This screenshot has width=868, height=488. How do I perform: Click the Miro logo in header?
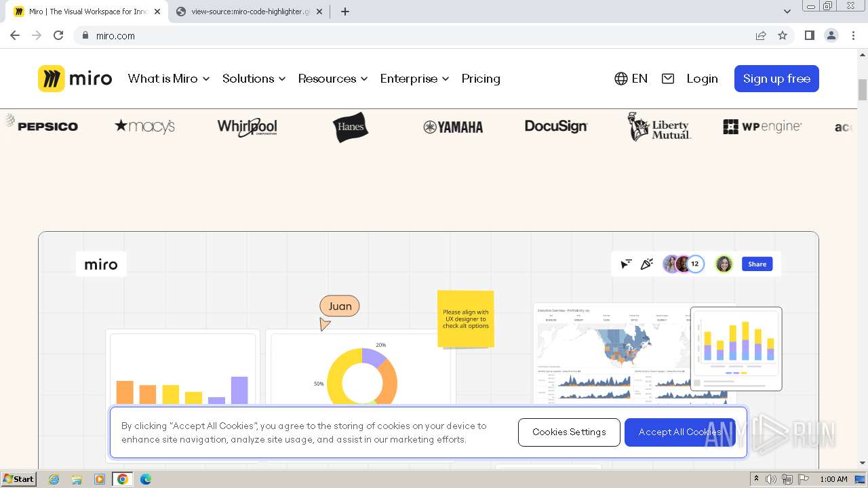click(x=75, y=79)
